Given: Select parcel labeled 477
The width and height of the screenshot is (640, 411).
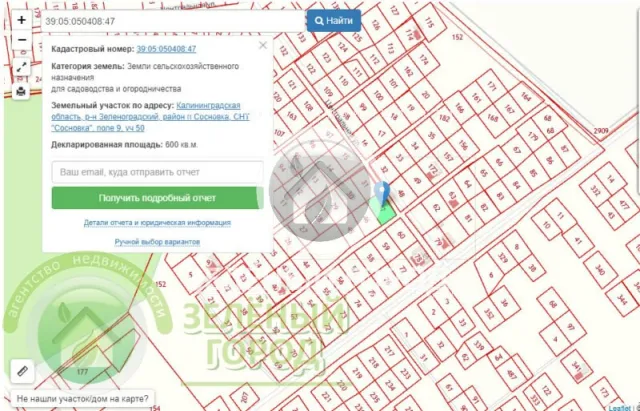Looking at the screenshot, I should [623, 203].
